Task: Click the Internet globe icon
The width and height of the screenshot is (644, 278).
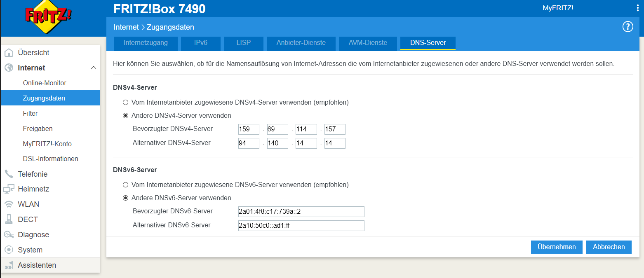Action: 9,68
